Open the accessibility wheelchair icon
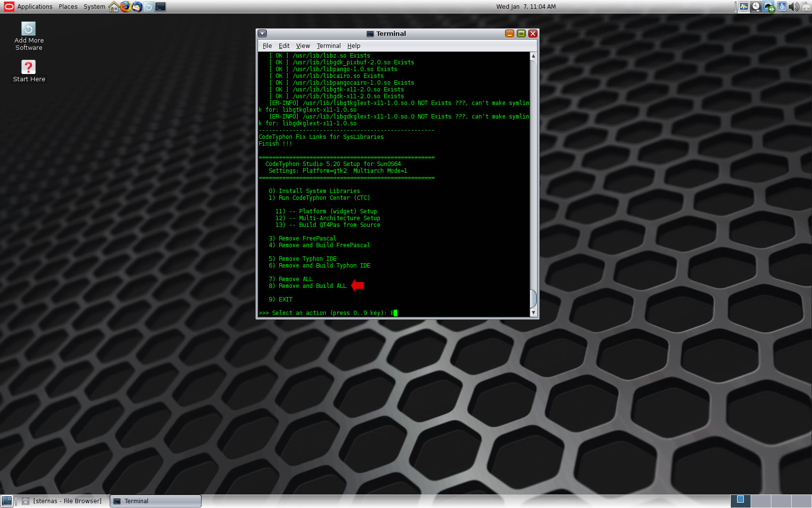The image size is (812, 508). pyautogui.click(x=782, y=7)
